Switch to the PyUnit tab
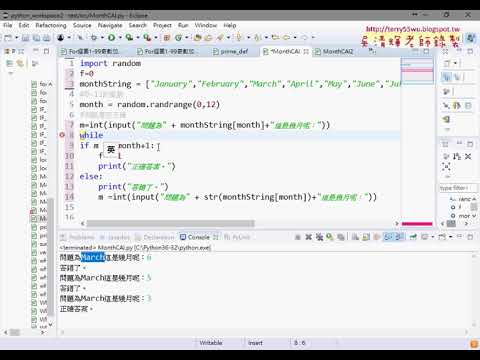 pos(237,237)
